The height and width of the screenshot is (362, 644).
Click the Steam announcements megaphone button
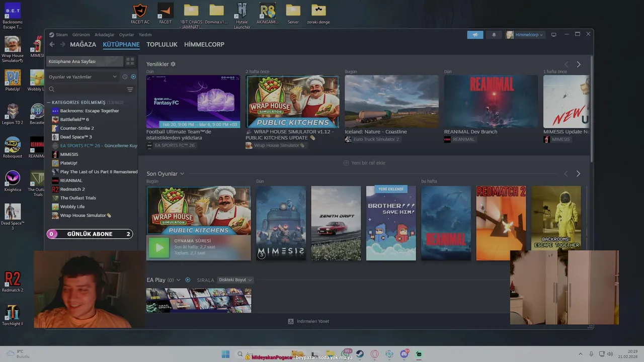coord(475,35)
